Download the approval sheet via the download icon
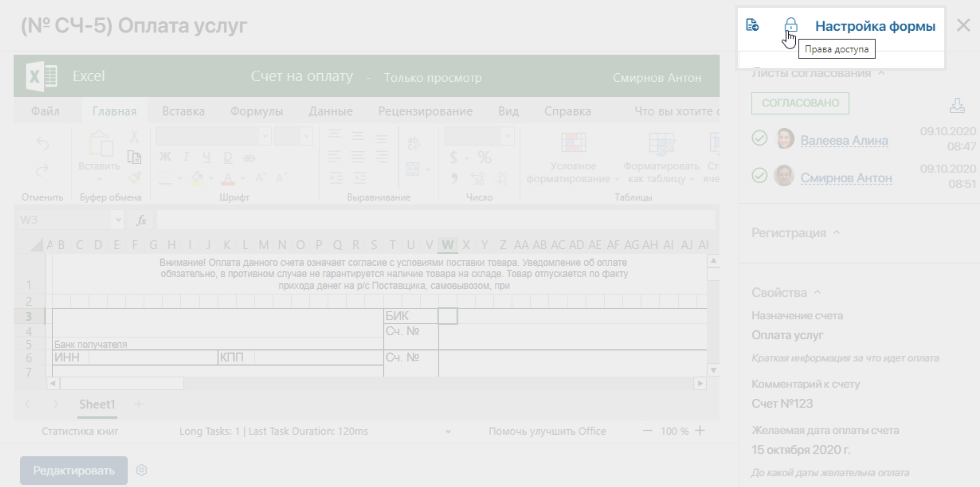Screen dimensions: 980x487 (x=957, y=105)
